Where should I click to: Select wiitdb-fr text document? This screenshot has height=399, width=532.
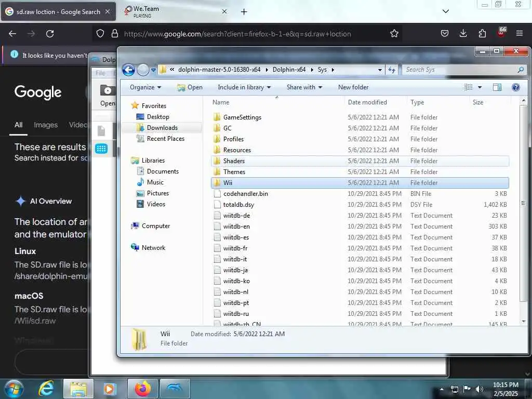(x=235, y=248)
